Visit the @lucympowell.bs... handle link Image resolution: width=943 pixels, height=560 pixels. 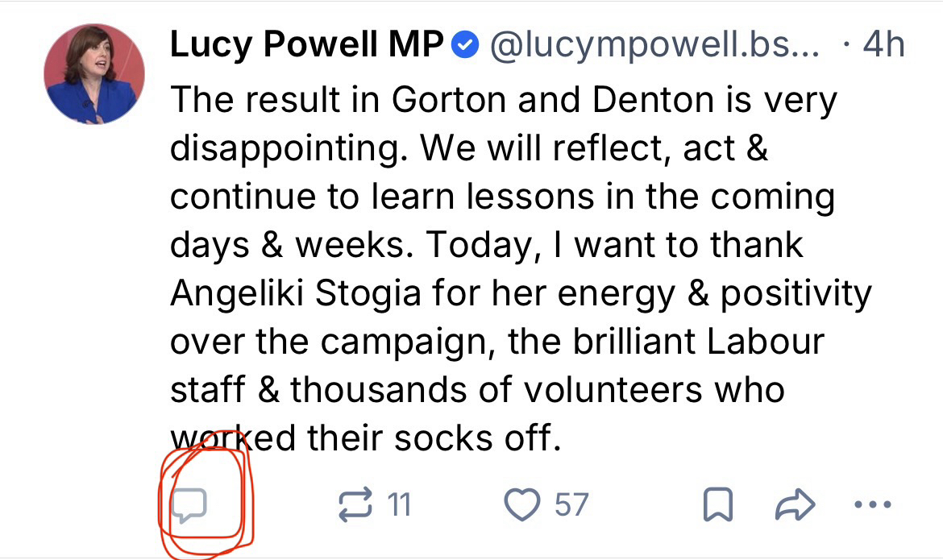click(x=653, y=47)
